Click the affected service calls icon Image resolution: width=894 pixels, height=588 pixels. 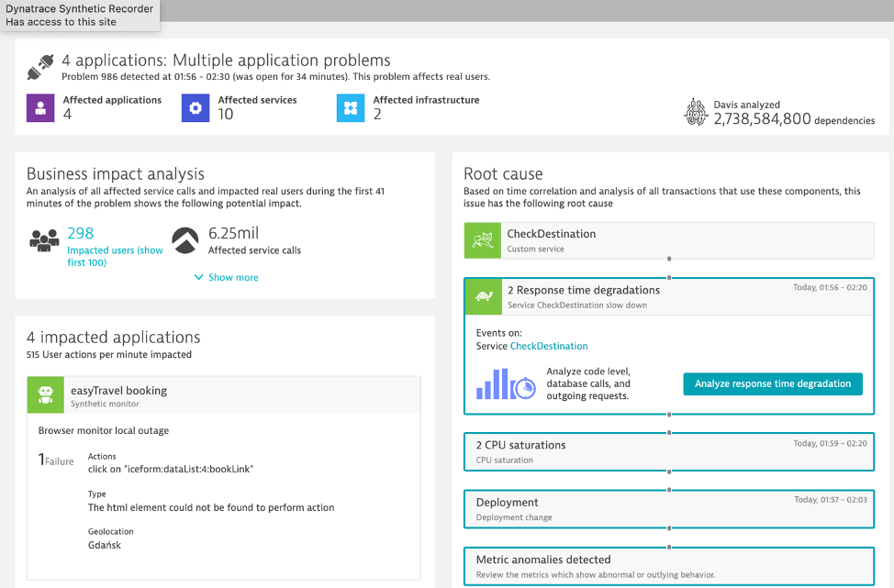[x=185, y=240]
